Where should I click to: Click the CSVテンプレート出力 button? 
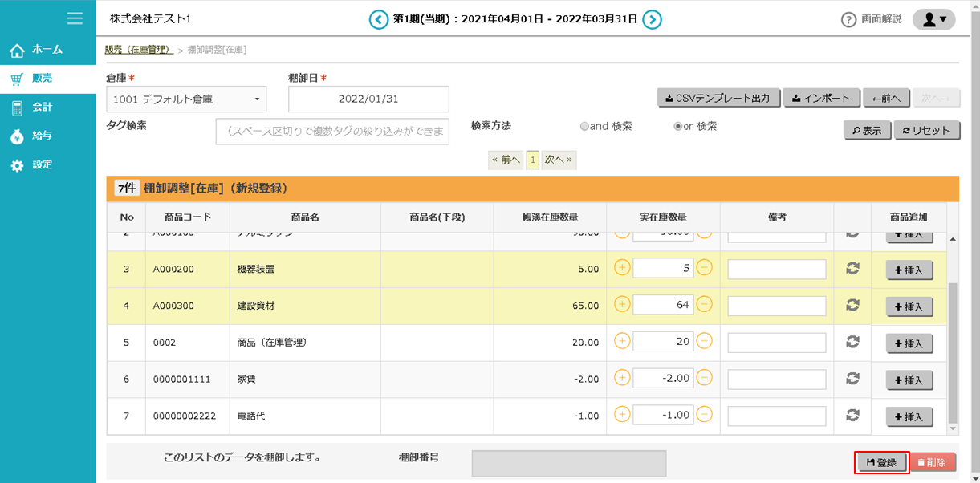(x=718, y=98)
